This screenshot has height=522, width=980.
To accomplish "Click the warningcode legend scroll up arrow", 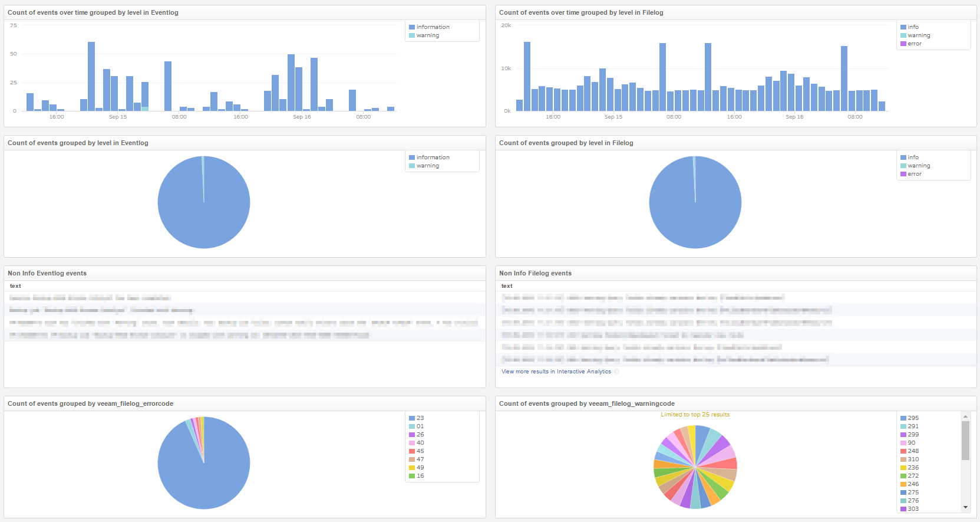I will [x=965, y=416].
